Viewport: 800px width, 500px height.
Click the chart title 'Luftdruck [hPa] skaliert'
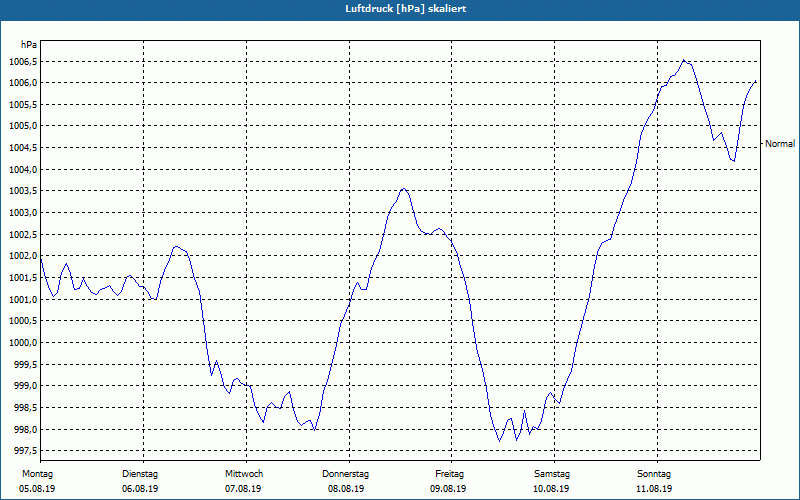pos(406,9)
